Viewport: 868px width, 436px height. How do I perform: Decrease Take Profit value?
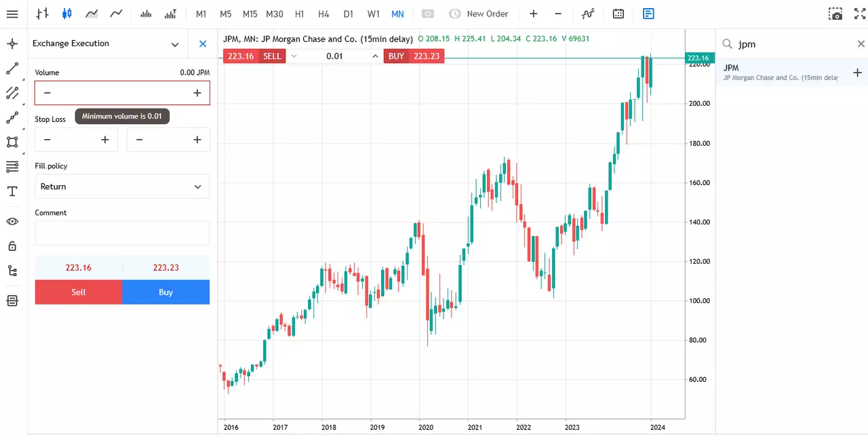pos(139,140)
